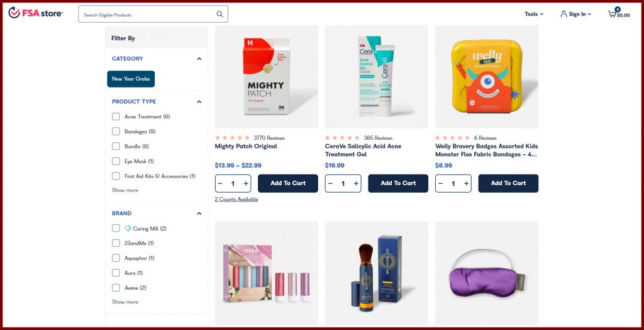Viewport: 644px width, 330px height.
Task: Add Mighty Patch Original to cart
Action: pos(288,183)
